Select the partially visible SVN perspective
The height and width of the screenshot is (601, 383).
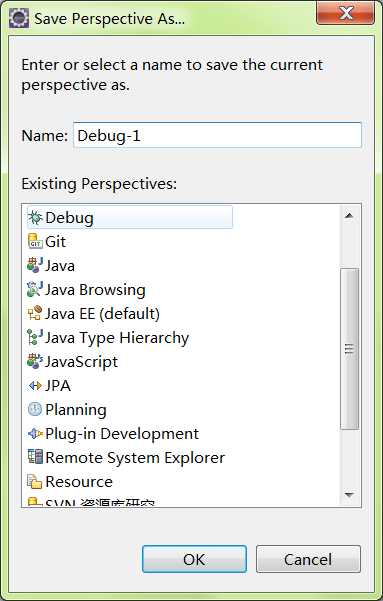[91, 502]
